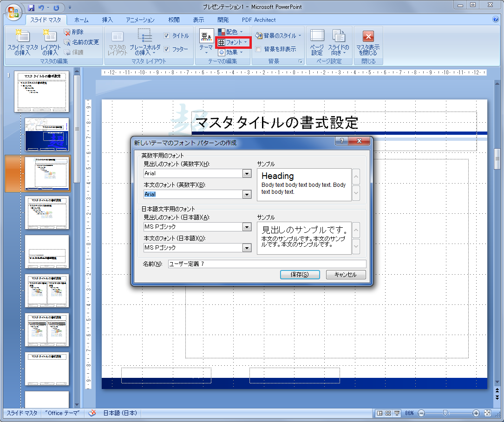
Task: Uncheck the Title checkbox
Action: [167, 36]
